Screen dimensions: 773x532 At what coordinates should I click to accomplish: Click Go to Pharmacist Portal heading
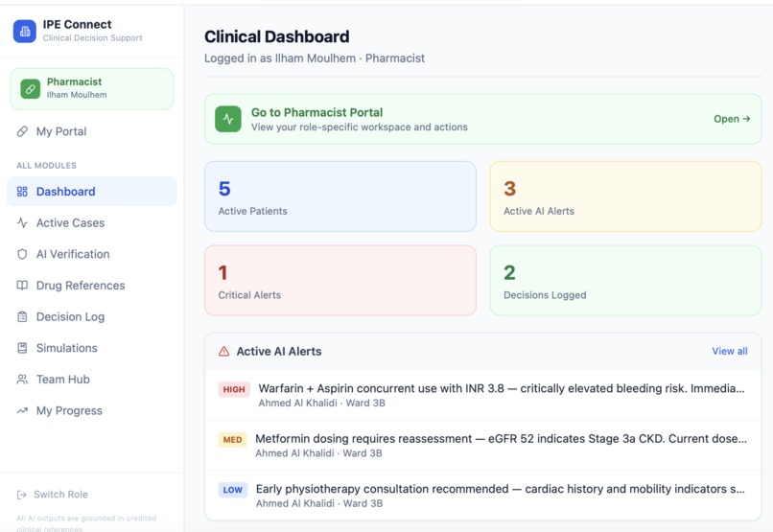pyautogui.click(x=316, y=112)
